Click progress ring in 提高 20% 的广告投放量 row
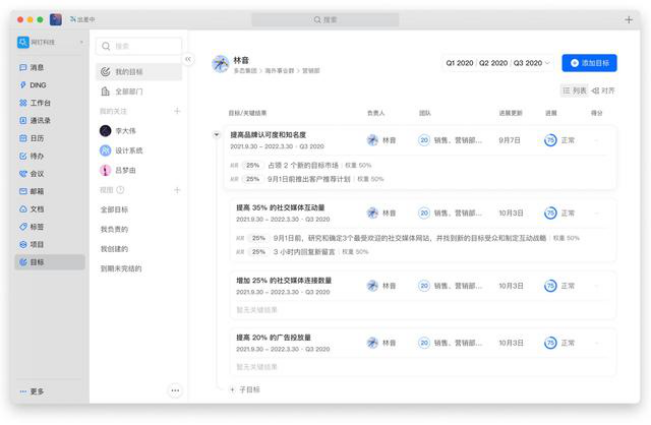This screenshot has height=425, width=651. pyautogui.click(x=551, y=343)
